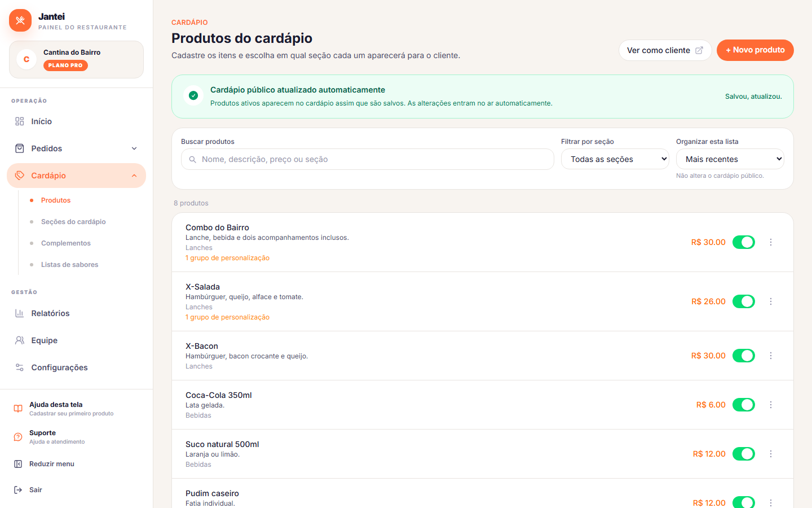Image resolution: width=812 pixels, height=508 pixels.
Task: Toggle Combo do Bairro availability switch
Action: click(x=744, y=242)
